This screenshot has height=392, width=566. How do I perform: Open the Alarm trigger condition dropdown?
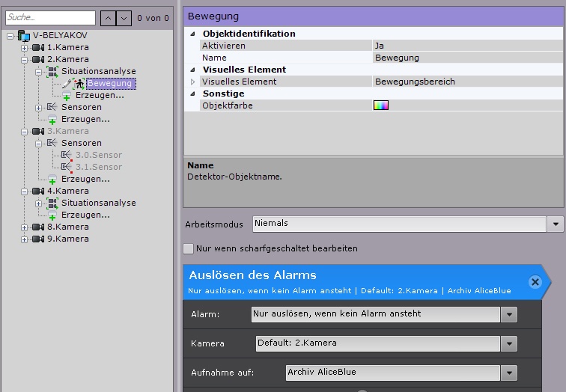coord(510,314)
